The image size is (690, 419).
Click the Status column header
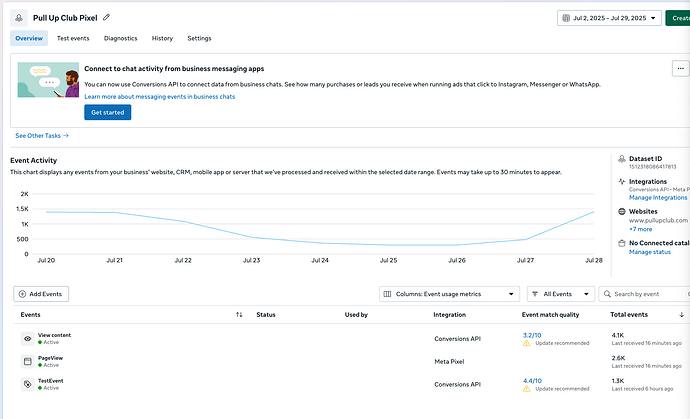(266, 315)
